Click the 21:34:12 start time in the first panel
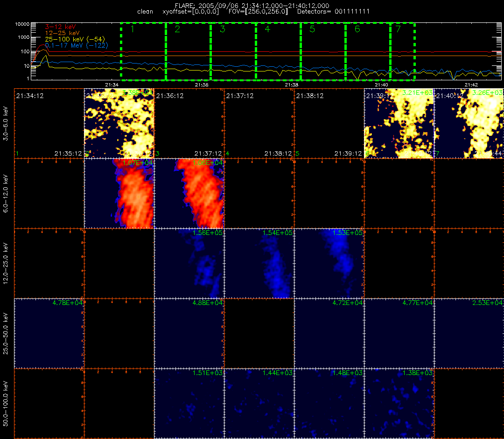 click(x=30, y=96)
